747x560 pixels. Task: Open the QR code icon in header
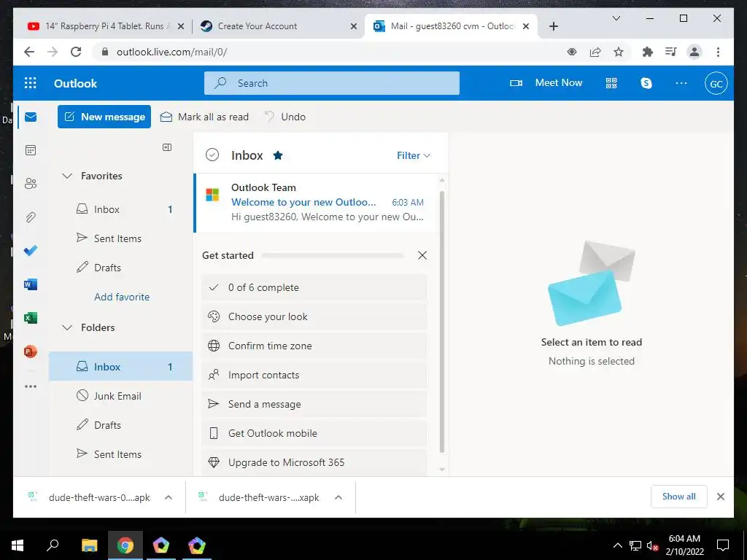click(611, 83)
